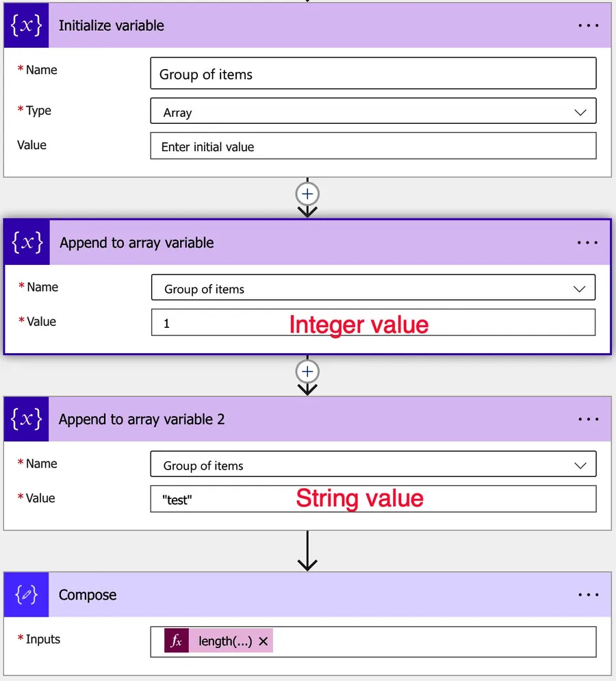Image resolution: width=616 pixels, height=681 pixels.
Task: Click the Value field containing 1
Action: coord(373,323)
